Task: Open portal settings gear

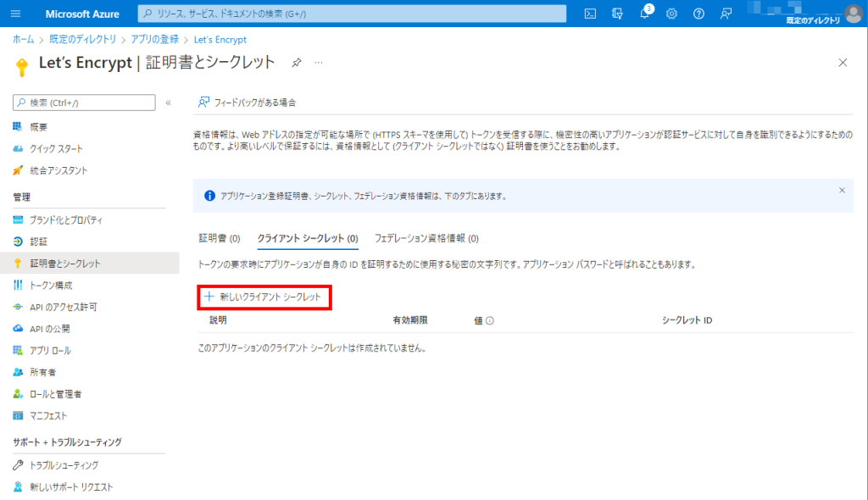Action: [671, 14]
